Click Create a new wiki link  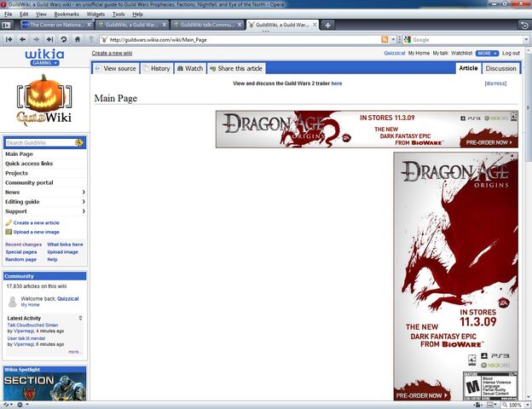(112, 53)
